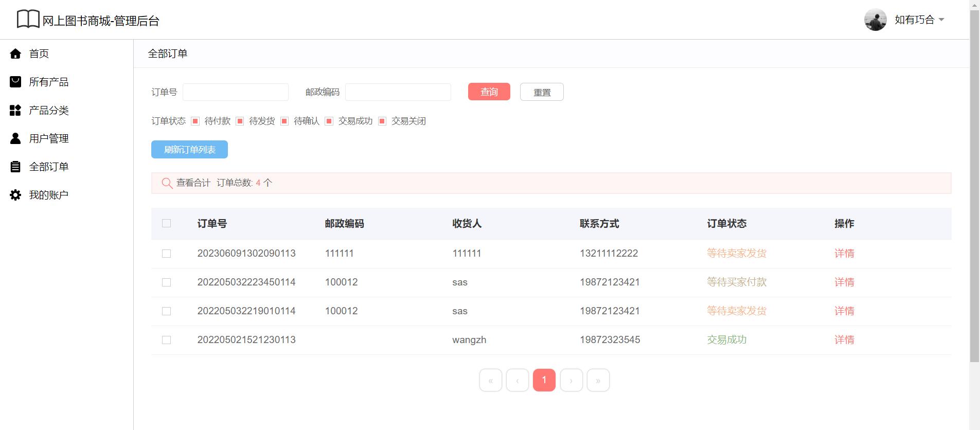
Task: Toggle the 待确认 status checkbox
Action: [284, 121]
